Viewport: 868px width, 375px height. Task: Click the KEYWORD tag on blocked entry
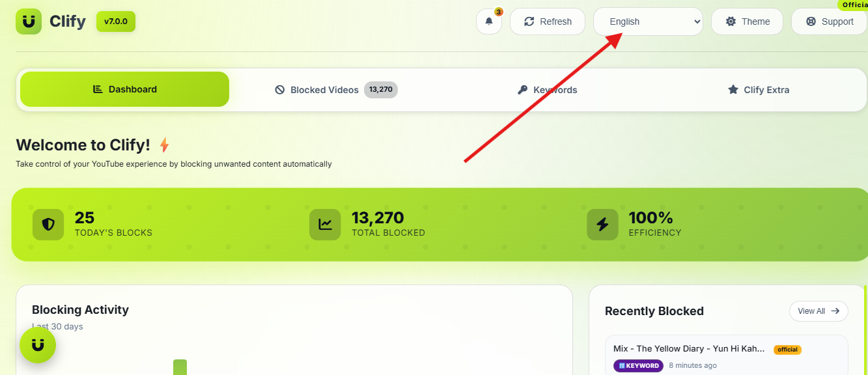(638, 365)
